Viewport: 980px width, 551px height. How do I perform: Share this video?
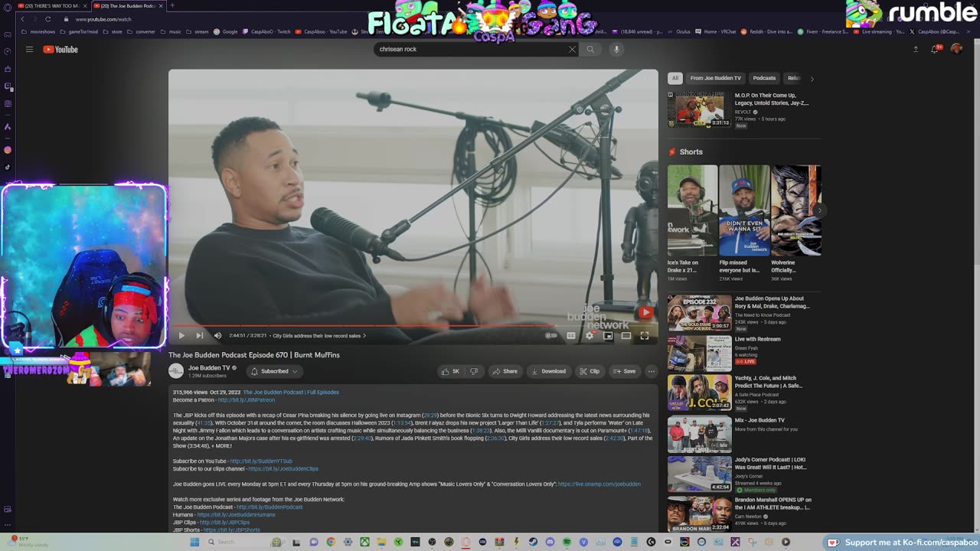coord(505,371)
